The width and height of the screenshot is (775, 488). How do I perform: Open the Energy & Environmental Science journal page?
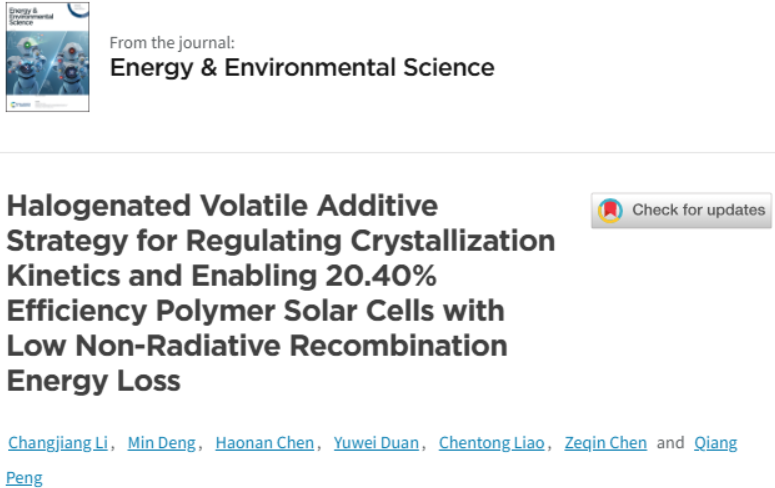pyautogui.click(x=302, y=67)
